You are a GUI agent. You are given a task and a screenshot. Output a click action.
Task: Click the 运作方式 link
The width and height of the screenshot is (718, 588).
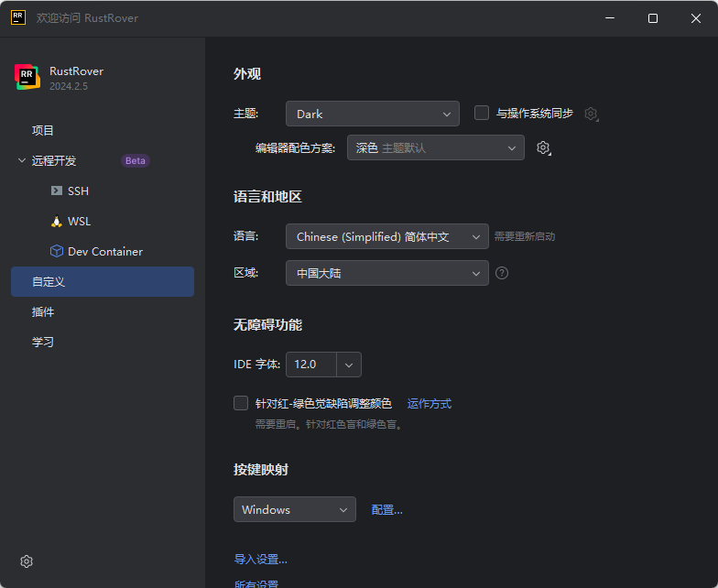[429, 403]
